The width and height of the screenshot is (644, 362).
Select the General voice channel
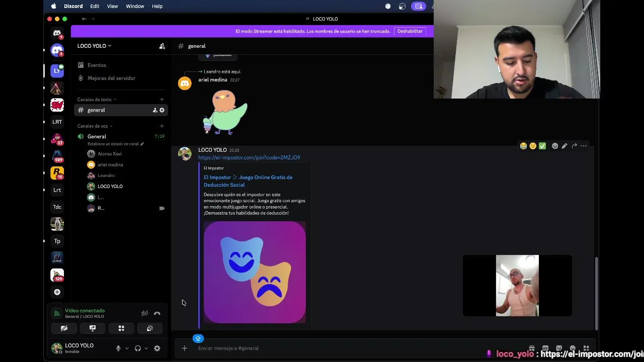[97, 136]
